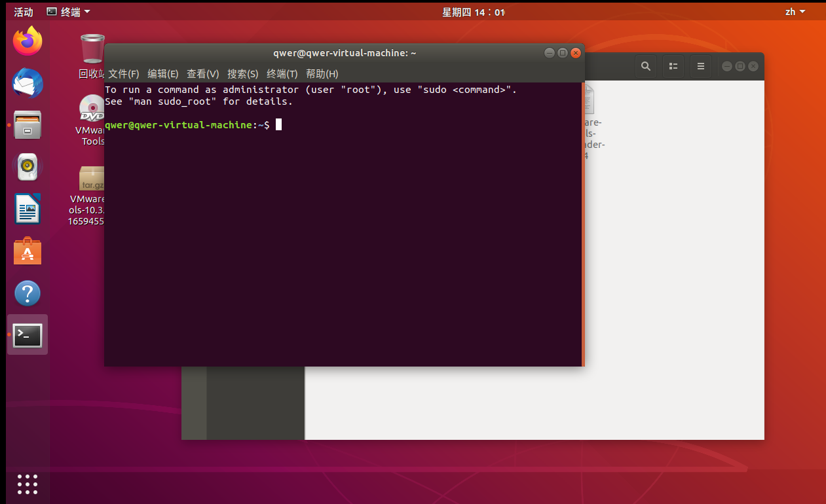Toggle list view in Files window
826x504 pixels.
coord(673,66)
